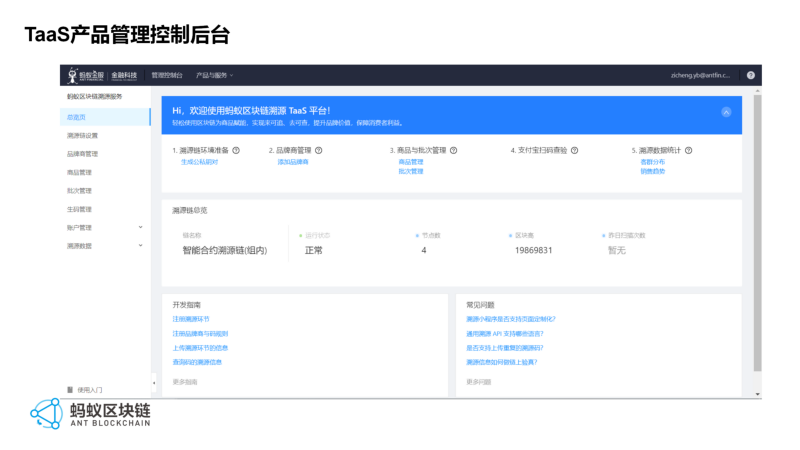Open FAQ 是否支持上传重复的溯源码?

505,348
